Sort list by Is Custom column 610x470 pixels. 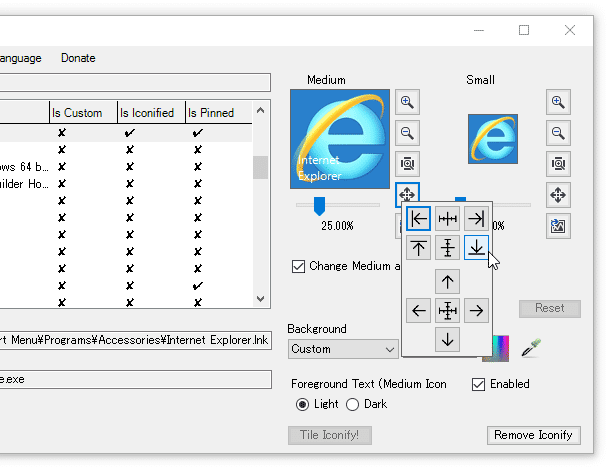(x=83, y=113)
